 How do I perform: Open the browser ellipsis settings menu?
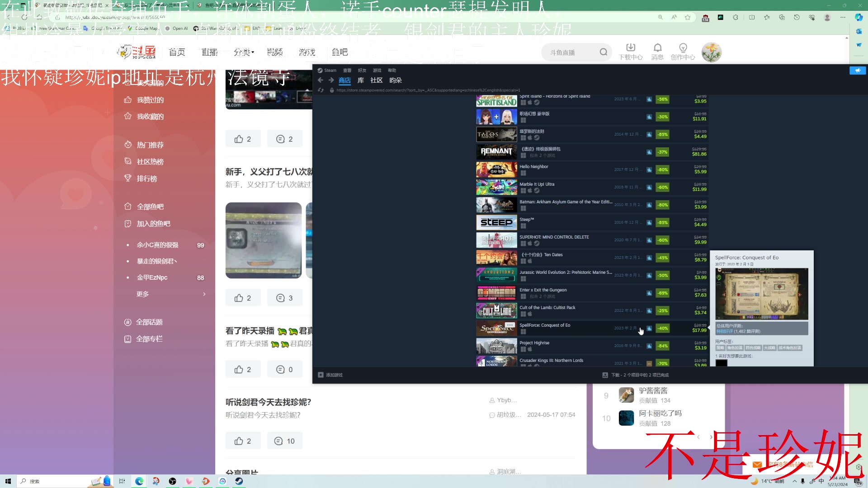click(x=842, y=17)
